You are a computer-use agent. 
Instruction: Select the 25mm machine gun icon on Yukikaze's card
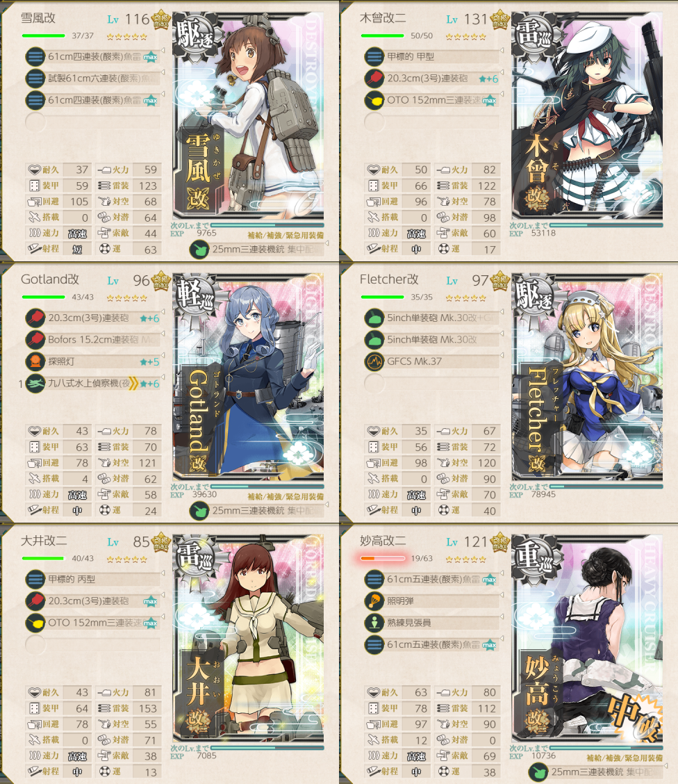tap(199, 249)
